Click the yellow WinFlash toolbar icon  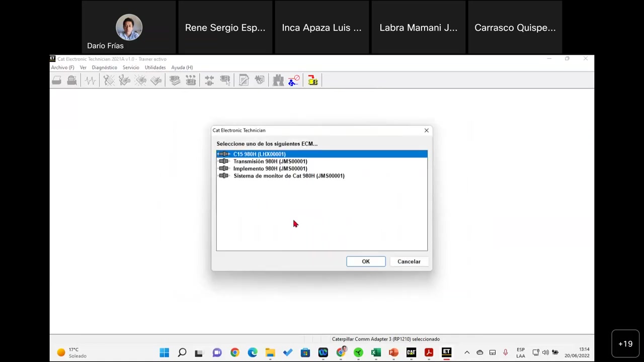pyautogui.click(x=313, y=80)
